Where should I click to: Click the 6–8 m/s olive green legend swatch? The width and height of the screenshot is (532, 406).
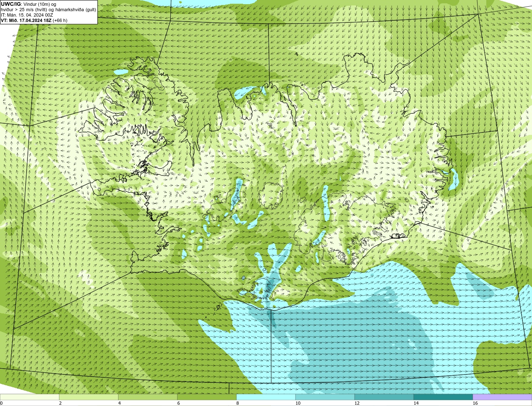click(x=207, y=397)
